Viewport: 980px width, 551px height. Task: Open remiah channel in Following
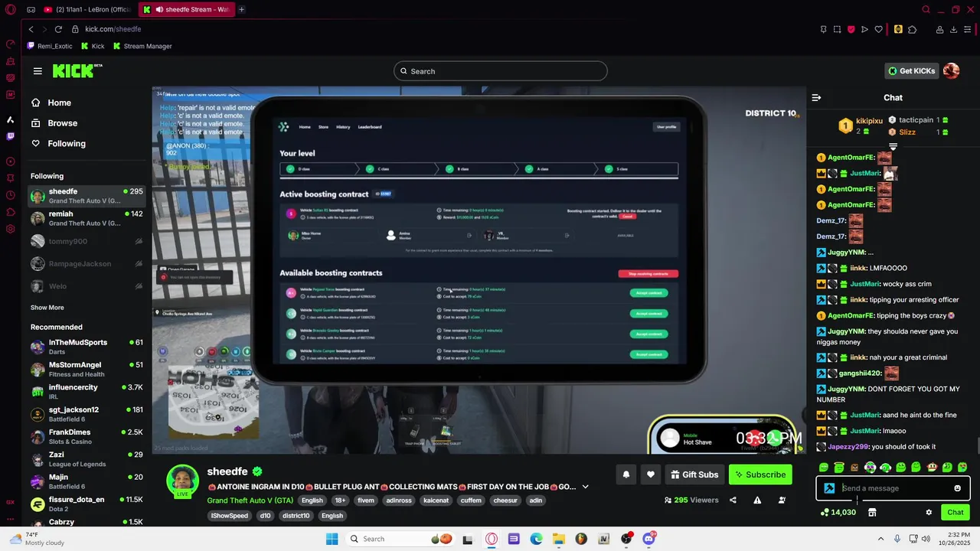pos(87,219)
